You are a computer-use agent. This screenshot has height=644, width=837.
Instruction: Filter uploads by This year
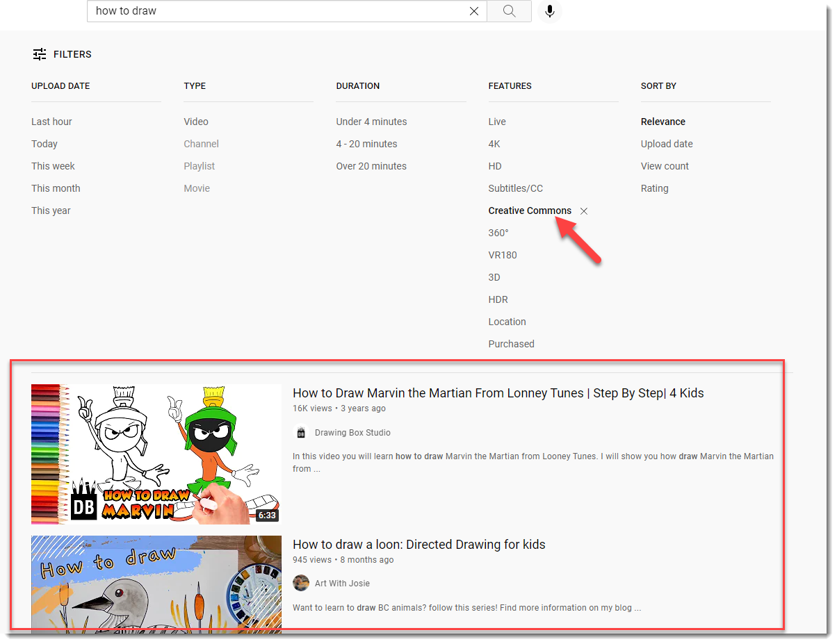[x=51, y=210]
